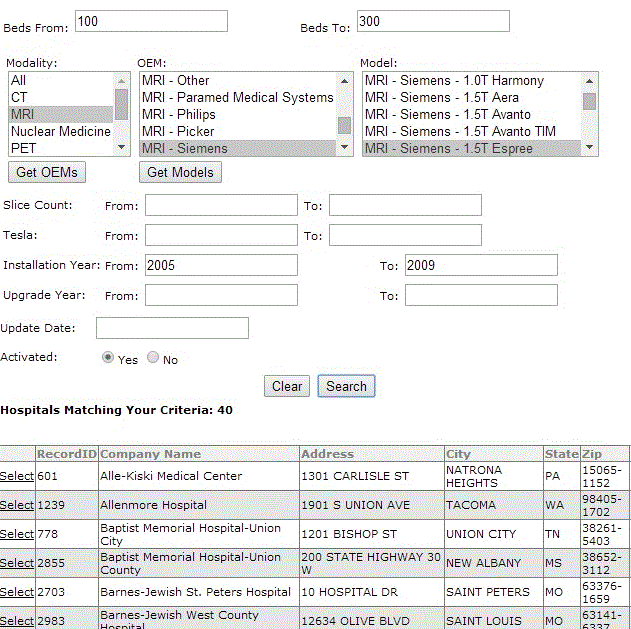Viewport: 631px width, 629px height.
Task: Select MRI - Paramed Medical Systems OEM
Action: coord(238,97)
